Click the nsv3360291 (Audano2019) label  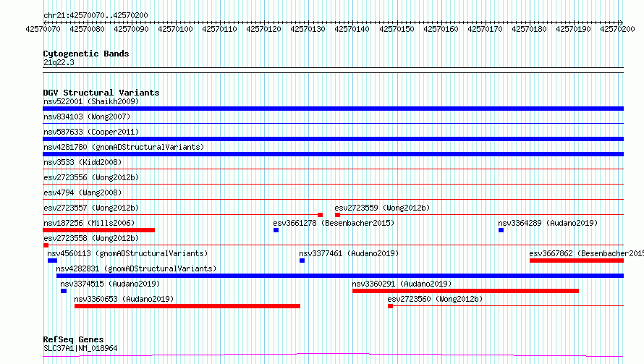click(x=402, y=284)
